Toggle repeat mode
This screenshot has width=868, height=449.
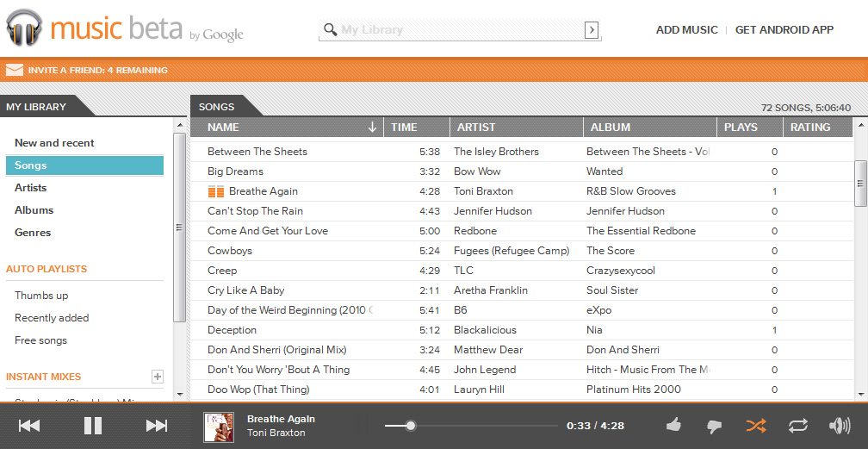click(797, 426)
